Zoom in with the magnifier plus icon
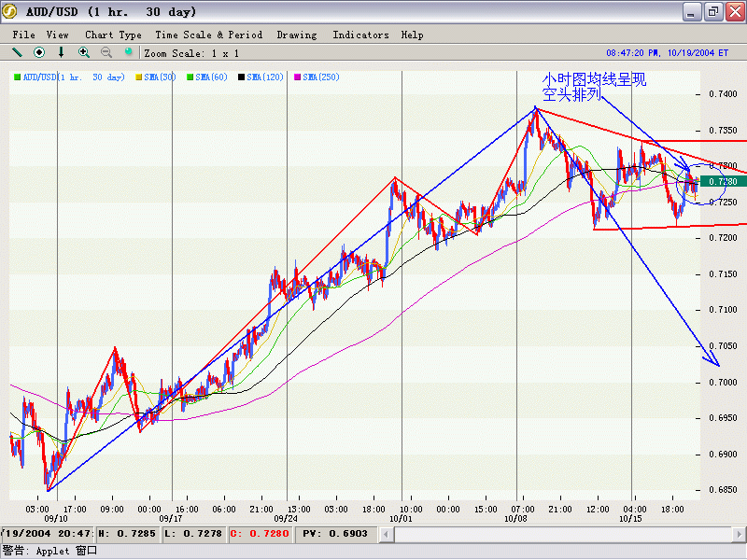 click(84, 53)
